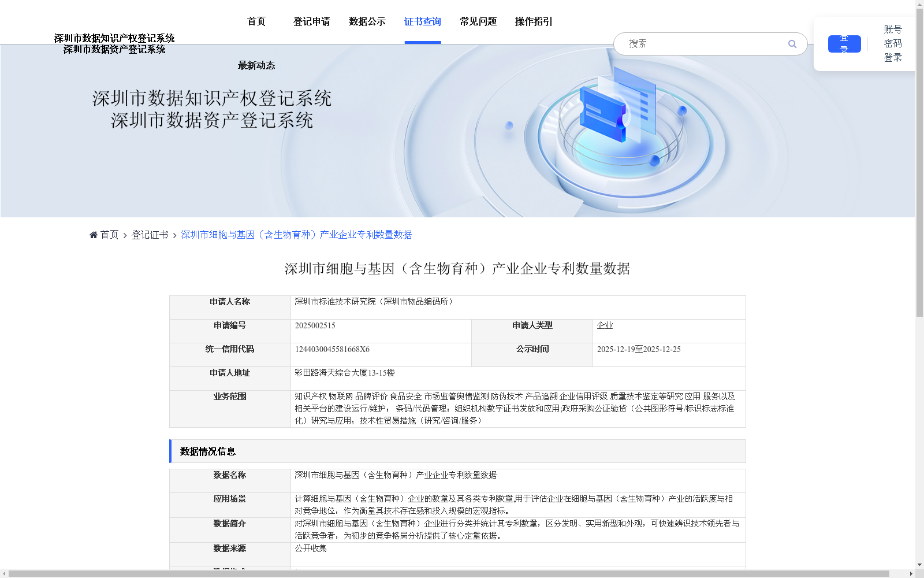Viewport: 924px width, 578px height.
Task: Click the current dataset breadcrumb link
Action: (x=296, y=235)
